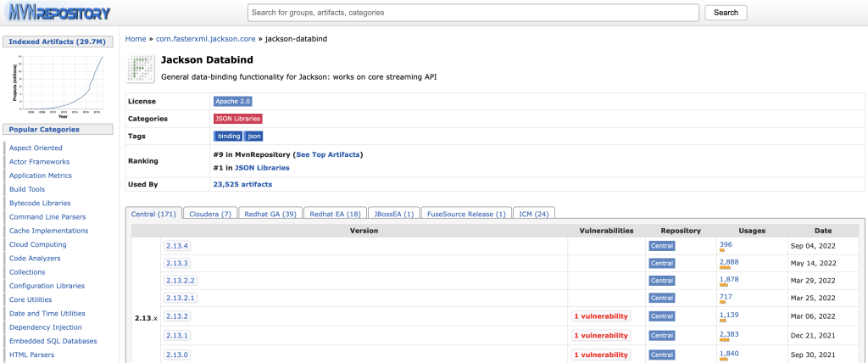
Task: View the 23,525 artifacts usage link
Action: pos(242,184)
